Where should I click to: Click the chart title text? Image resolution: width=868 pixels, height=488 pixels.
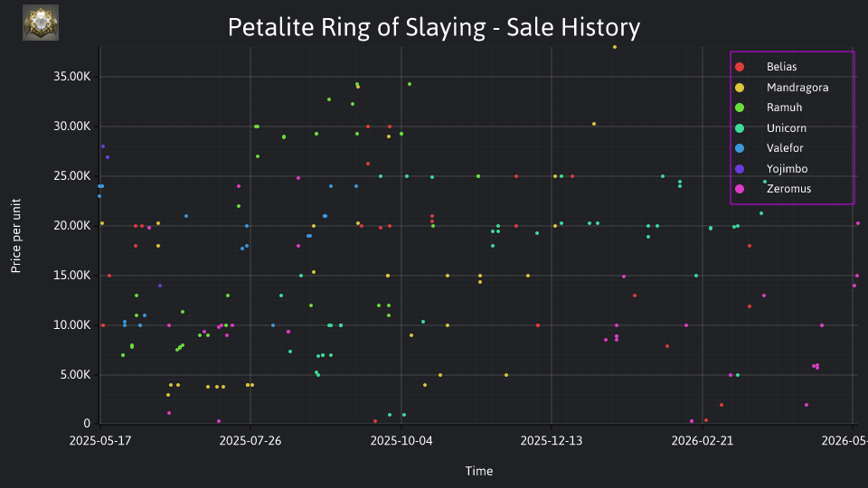[x=434, y=27]
